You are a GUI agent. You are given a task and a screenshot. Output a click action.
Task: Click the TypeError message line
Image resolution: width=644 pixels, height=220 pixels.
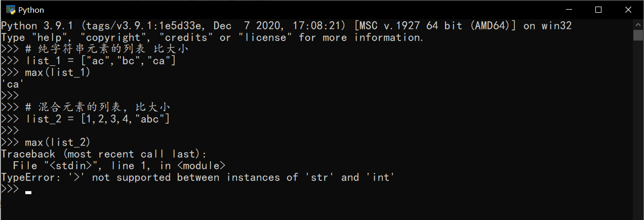point(197,177)
